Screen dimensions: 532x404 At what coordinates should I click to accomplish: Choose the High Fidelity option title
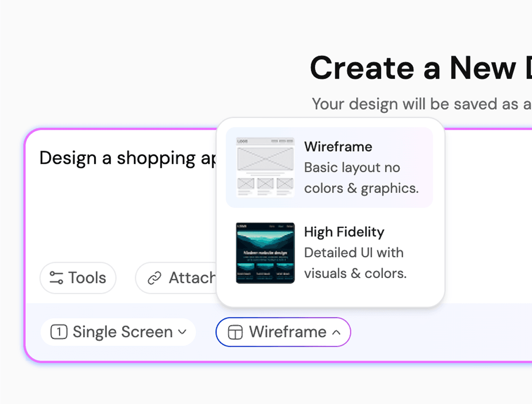point(344,232)
